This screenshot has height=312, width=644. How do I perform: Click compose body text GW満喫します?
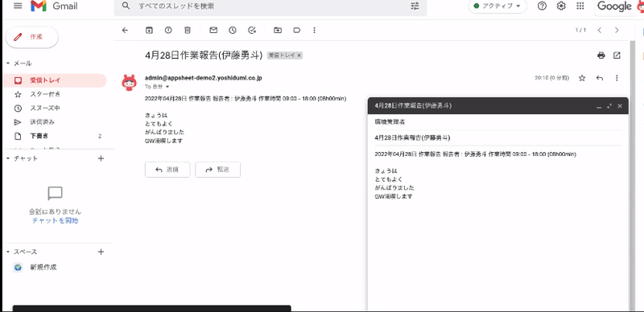click(394, 196)
